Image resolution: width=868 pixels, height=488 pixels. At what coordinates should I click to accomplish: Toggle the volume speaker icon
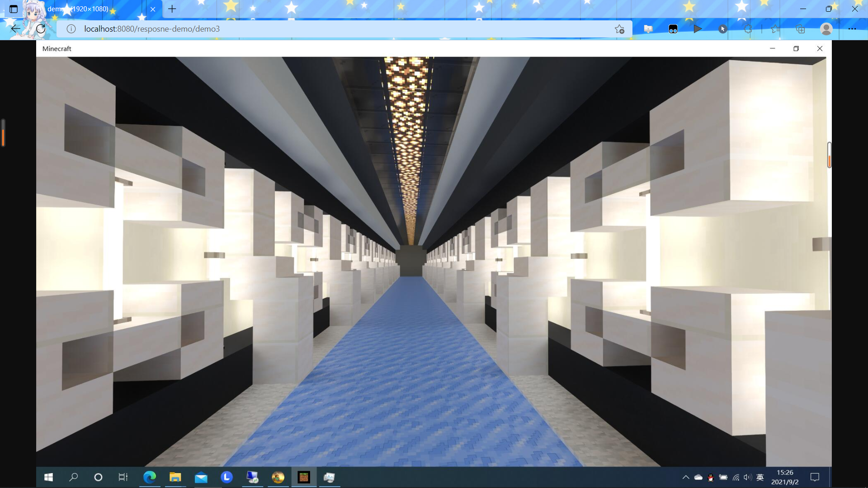coord(748,477)
